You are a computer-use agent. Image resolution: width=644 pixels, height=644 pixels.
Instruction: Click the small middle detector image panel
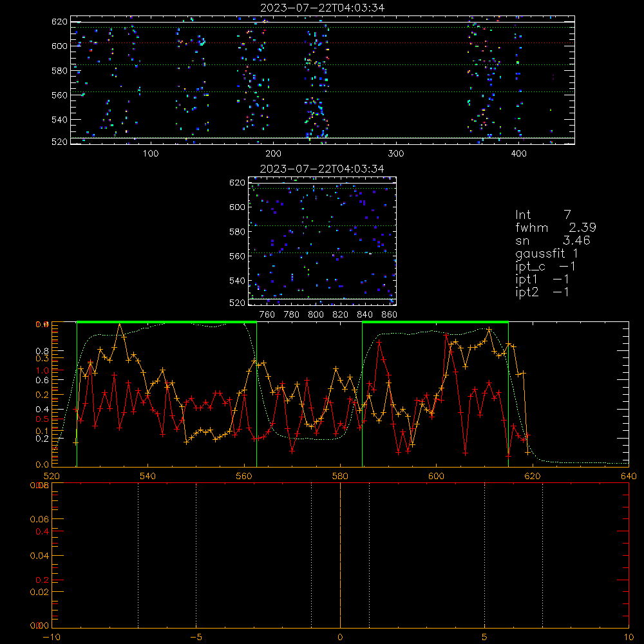coord(323,241)
